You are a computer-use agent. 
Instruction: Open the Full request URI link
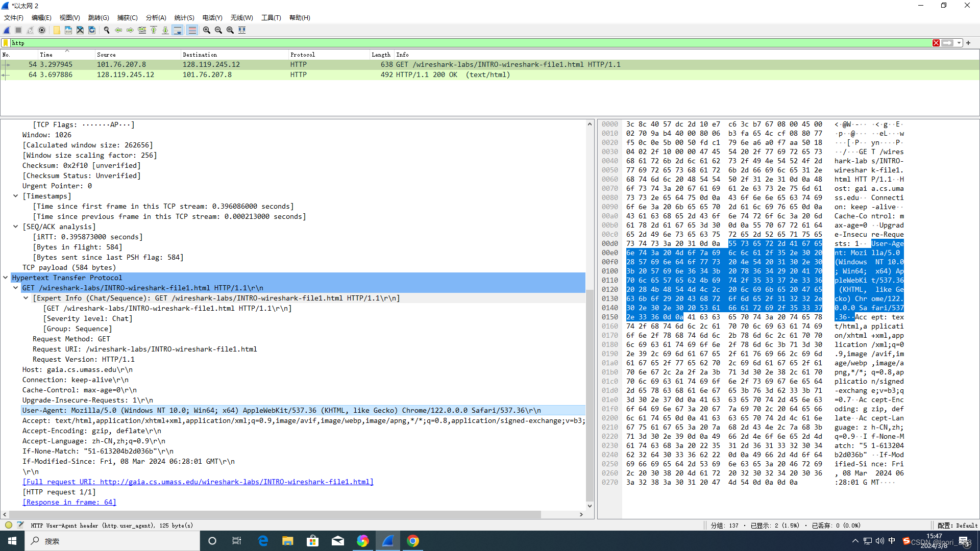click(198, 482)
